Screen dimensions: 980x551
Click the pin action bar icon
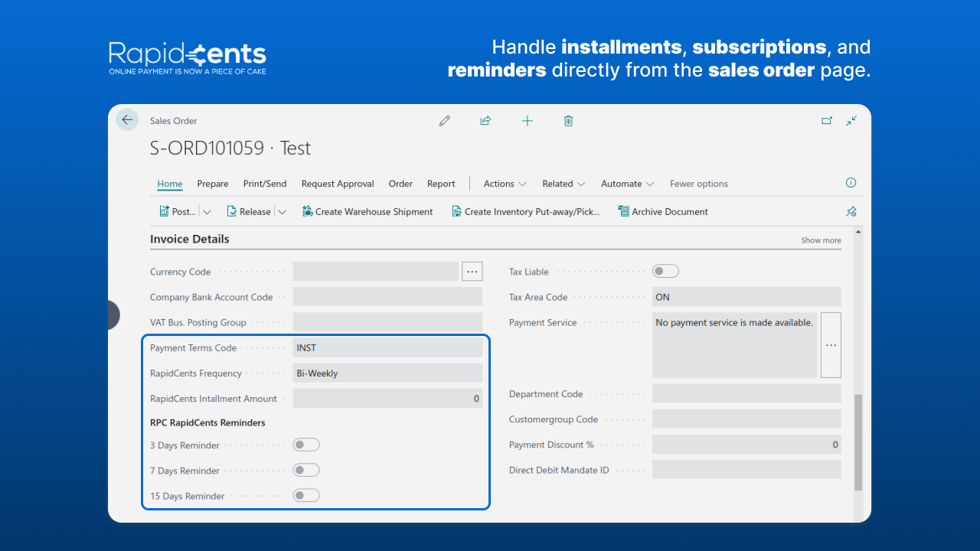(x=851, y=212)
